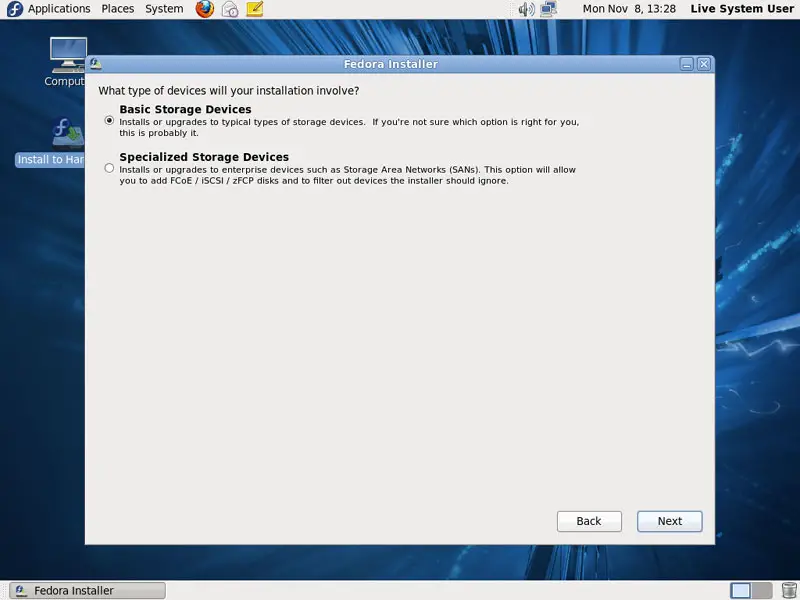Open the Applications menu

(59, 9)
